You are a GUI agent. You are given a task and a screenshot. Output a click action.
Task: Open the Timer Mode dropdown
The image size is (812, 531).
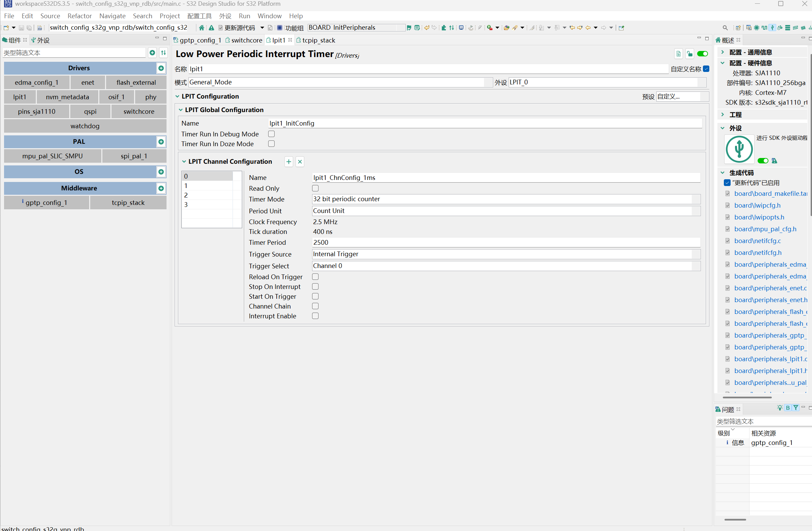point(506,199)
